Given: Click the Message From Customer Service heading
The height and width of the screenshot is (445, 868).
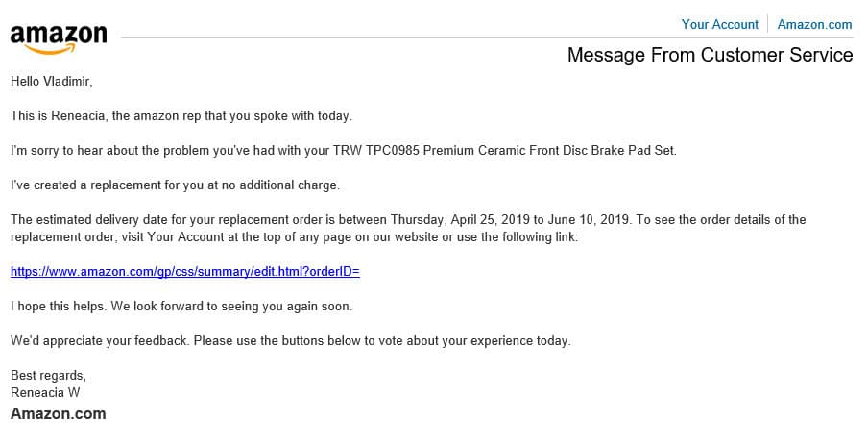Looking at the screenshot, I should [x=710, y=55].
